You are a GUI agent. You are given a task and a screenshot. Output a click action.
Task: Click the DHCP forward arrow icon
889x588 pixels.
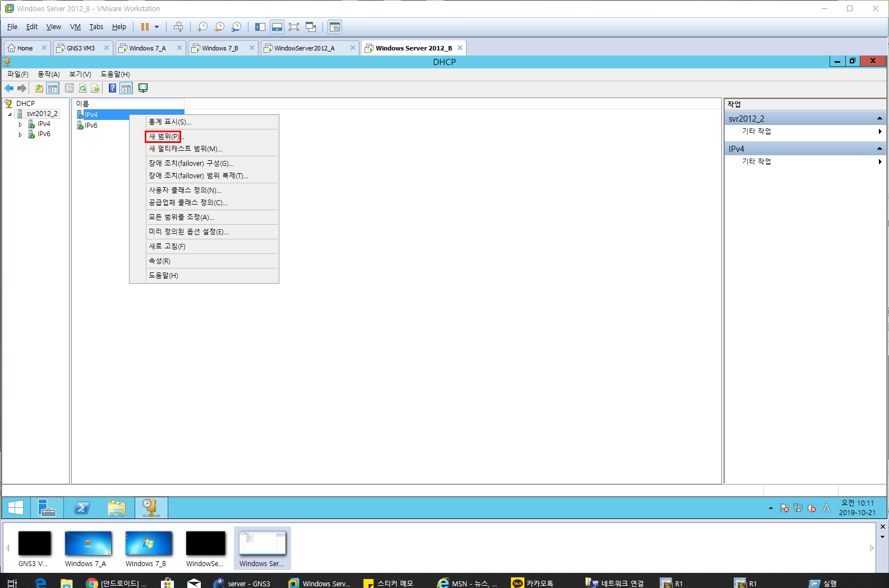click(22, 88)
